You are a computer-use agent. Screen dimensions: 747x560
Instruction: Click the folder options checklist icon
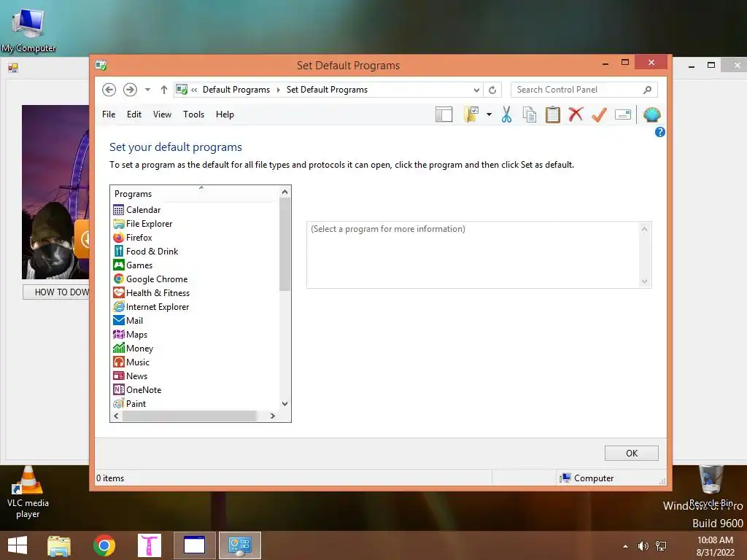click(x=471, y=114)
